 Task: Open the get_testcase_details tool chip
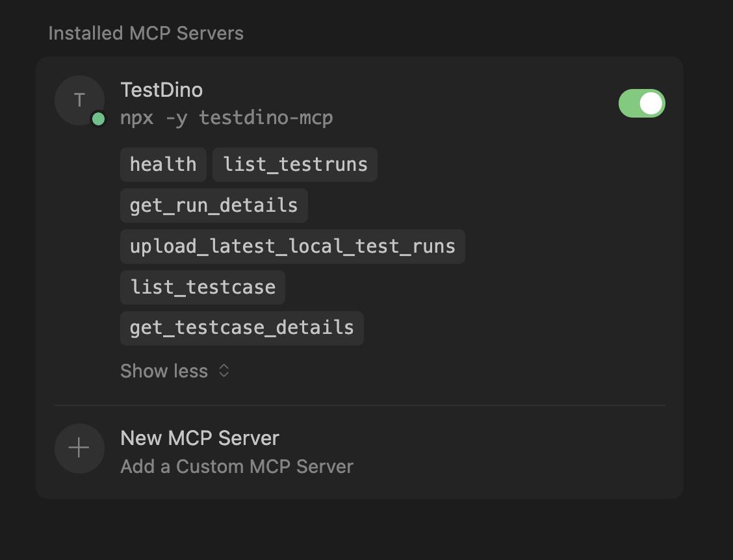[x=242, y=327]
